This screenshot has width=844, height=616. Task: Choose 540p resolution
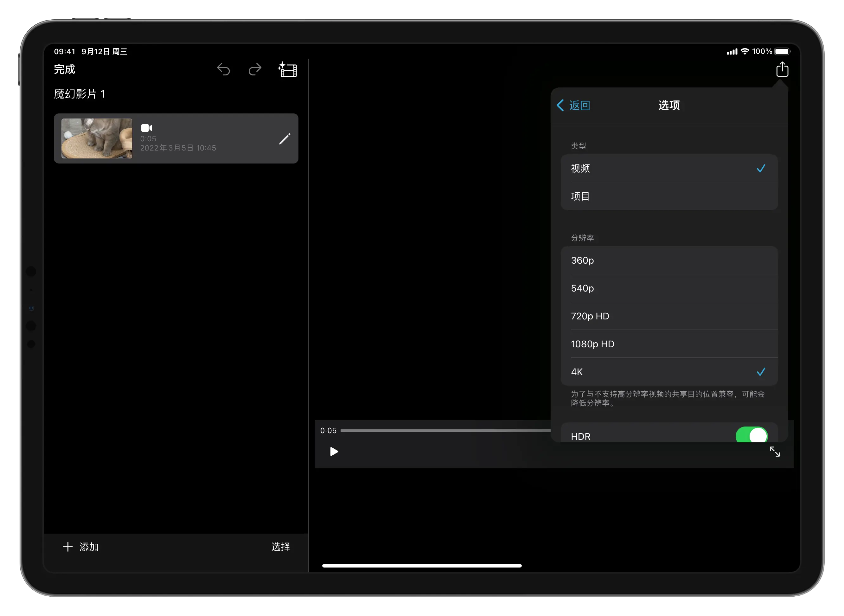[669, 288]
